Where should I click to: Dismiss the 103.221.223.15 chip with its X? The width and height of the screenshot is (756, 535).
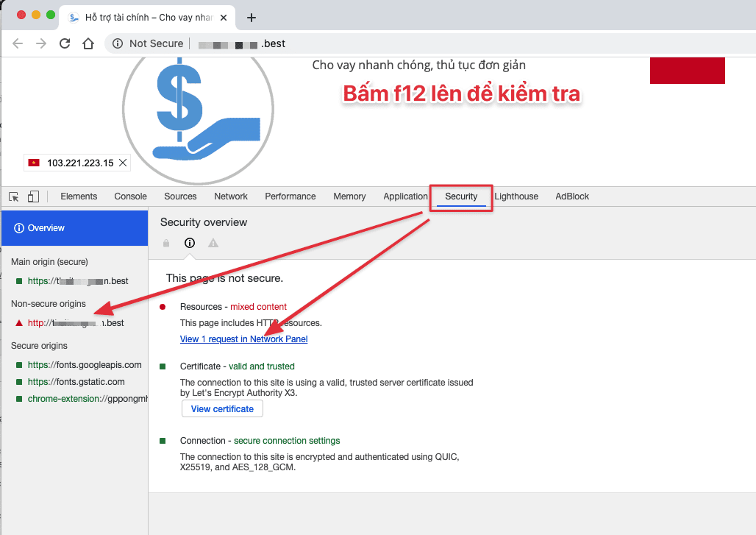[x=122, y=163]
